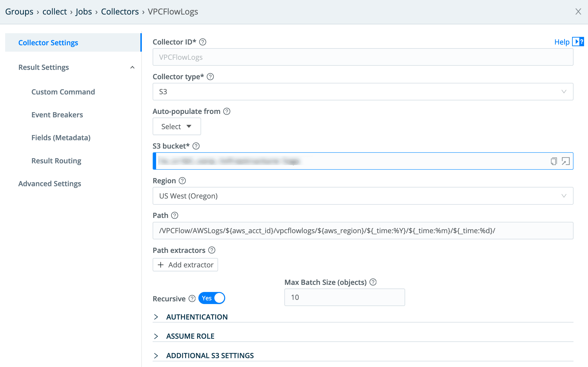Open the Select dropdown under Auto-populate from
The width and height of the screenshot is (588, 367).
coord(176,126)
